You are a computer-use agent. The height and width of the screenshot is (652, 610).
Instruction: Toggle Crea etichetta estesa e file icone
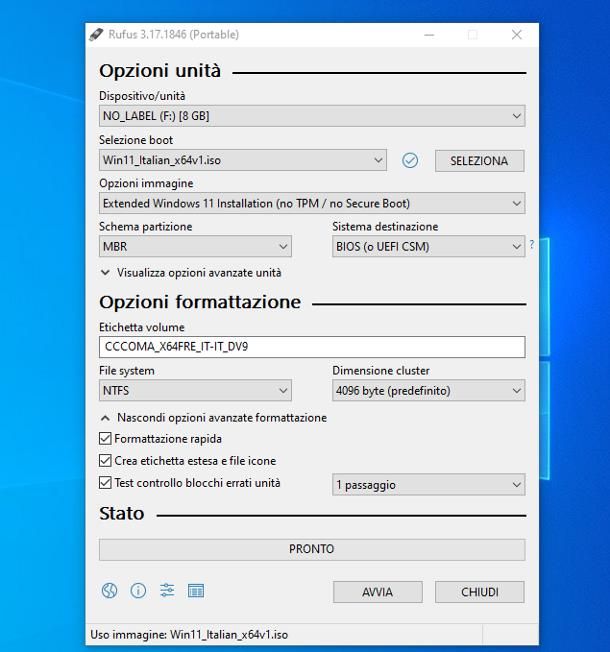coord(105,461)
